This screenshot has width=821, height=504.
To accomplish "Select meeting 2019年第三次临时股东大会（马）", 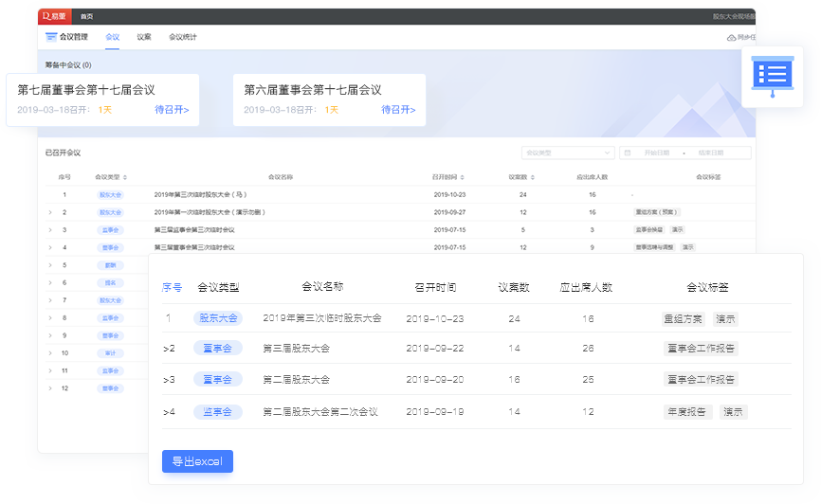I will coord(201,195).
